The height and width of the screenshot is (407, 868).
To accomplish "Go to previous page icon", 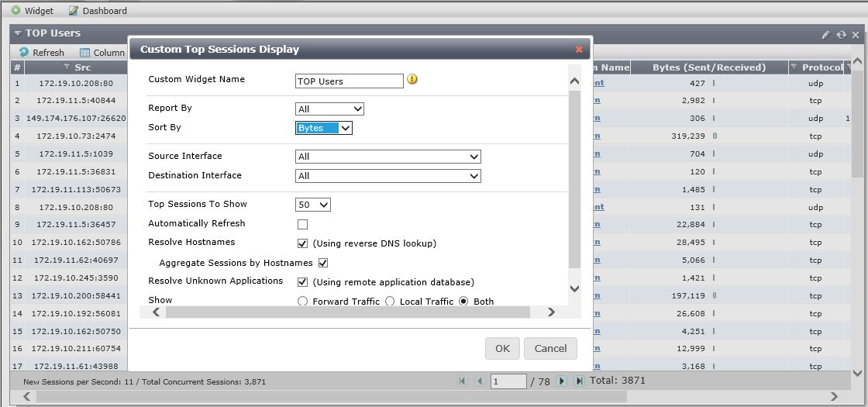I will point(480,381).
